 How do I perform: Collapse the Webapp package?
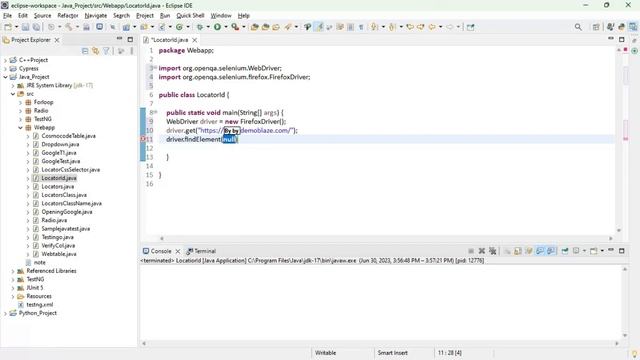pos(20,128)
